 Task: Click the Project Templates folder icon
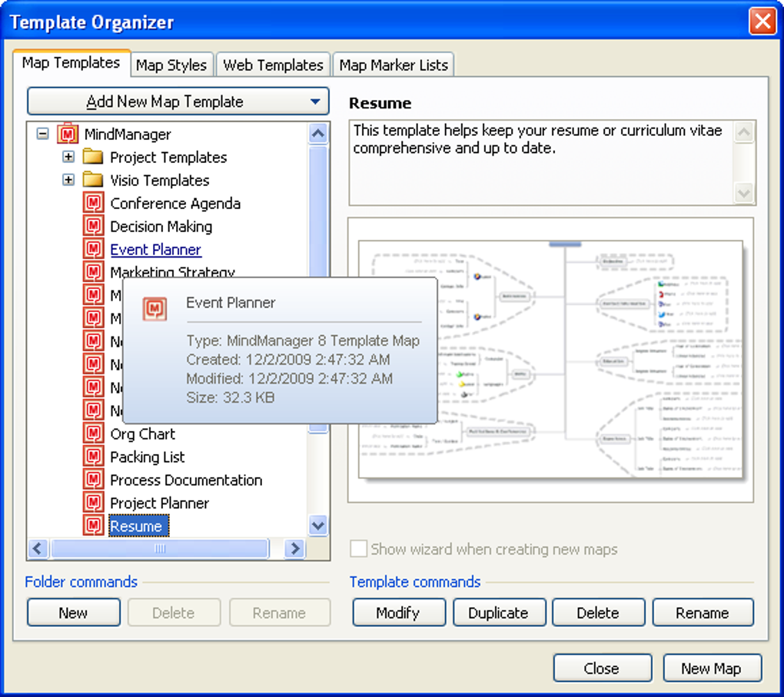(93, 157)
